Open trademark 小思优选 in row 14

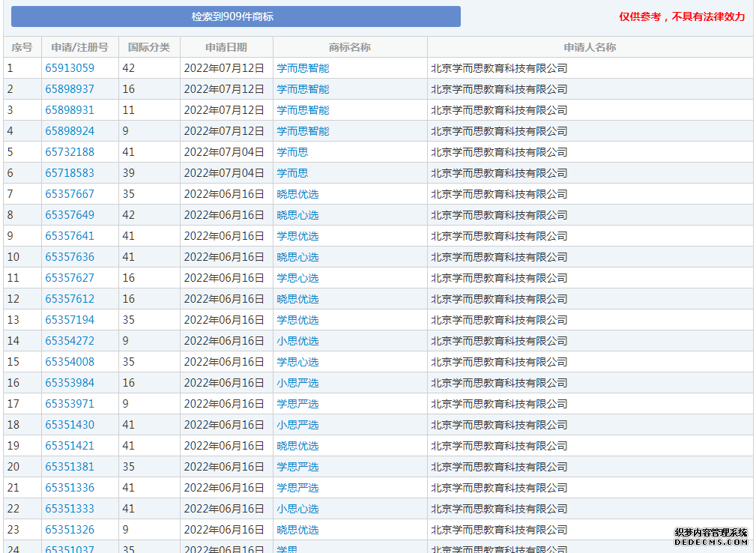tap(297, 341)
